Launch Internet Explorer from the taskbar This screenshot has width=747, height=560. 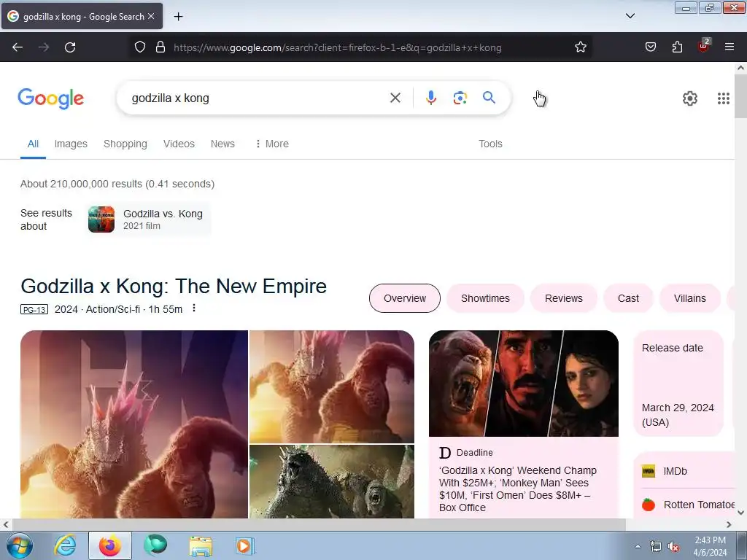[x=65, y=545]
